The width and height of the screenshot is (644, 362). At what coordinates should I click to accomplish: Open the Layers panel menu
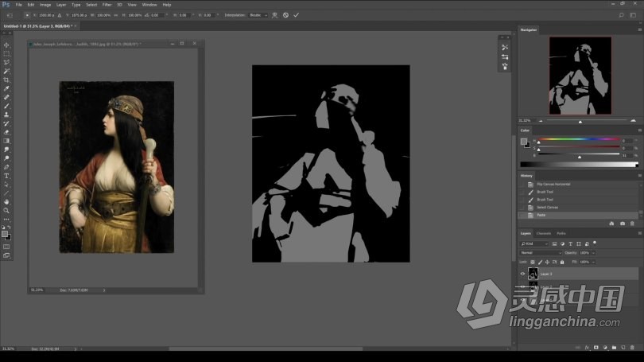639,233
